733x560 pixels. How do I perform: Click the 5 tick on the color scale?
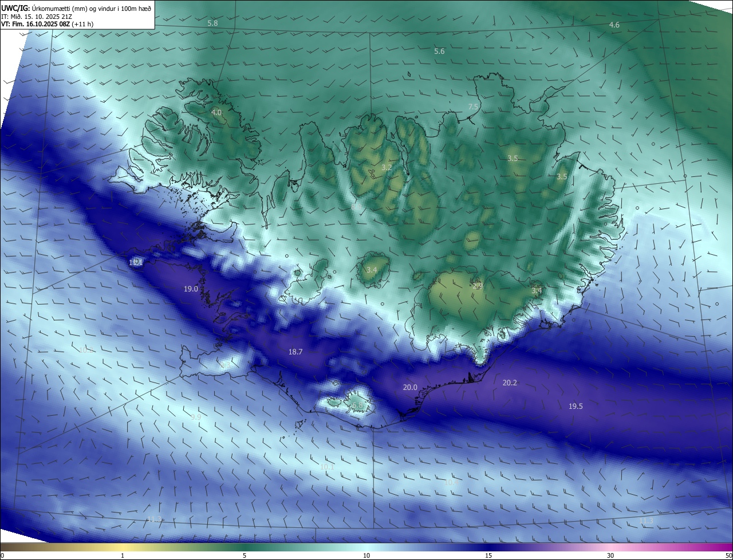pos(245,555)
